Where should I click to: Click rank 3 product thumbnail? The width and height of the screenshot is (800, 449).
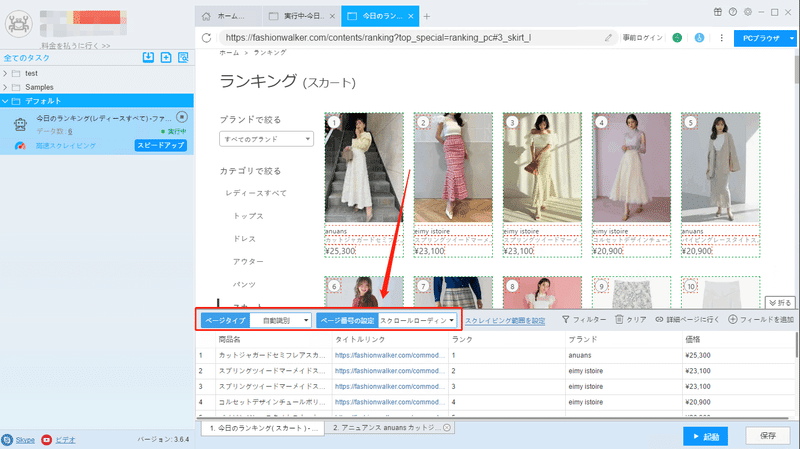(542, 168)
